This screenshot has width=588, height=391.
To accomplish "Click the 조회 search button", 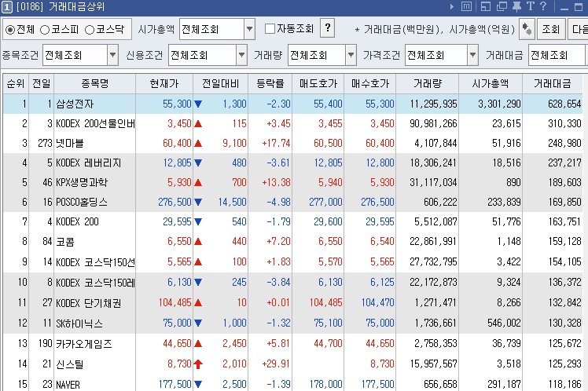I will [x=551, y=29].
